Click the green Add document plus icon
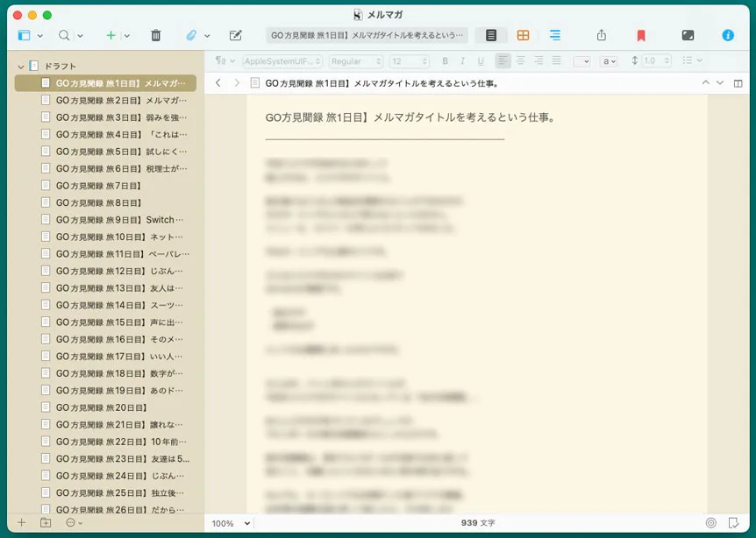 pyautogui.click(x=111, y=35)
